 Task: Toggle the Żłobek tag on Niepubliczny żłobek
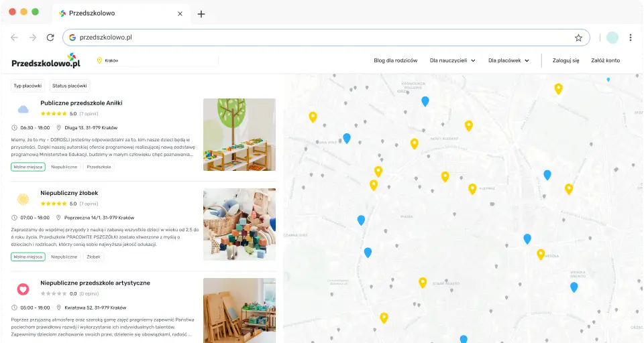point(93,257)
